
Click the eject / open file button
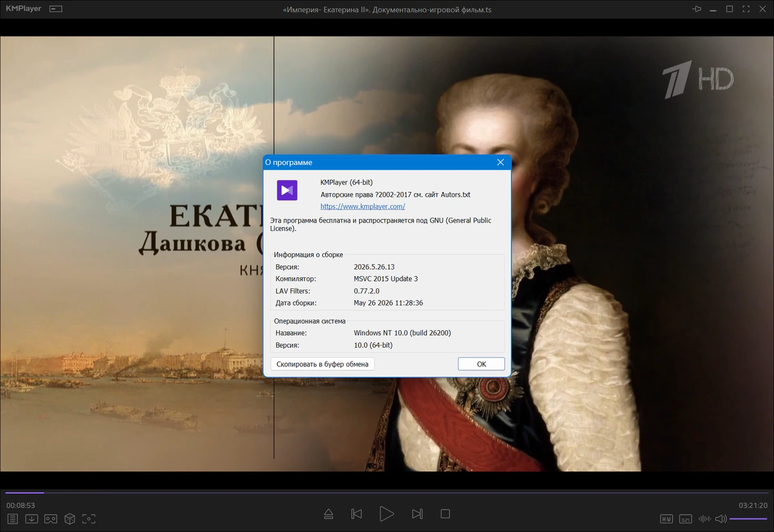coord(328,514)
